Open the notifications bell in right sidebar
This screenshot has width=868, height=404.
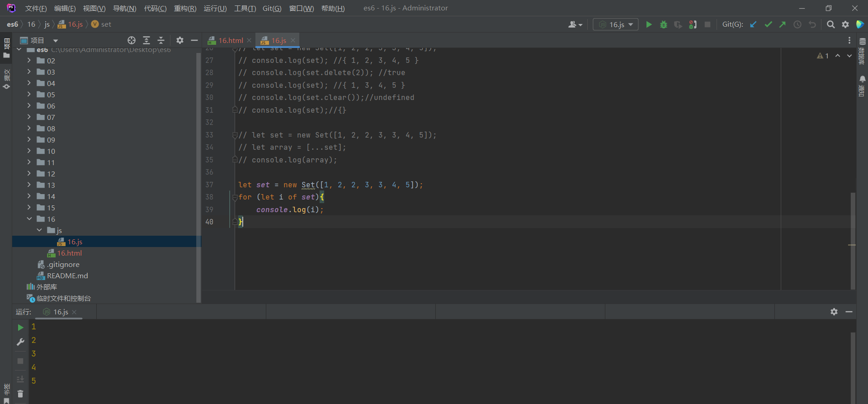point(862,79)
